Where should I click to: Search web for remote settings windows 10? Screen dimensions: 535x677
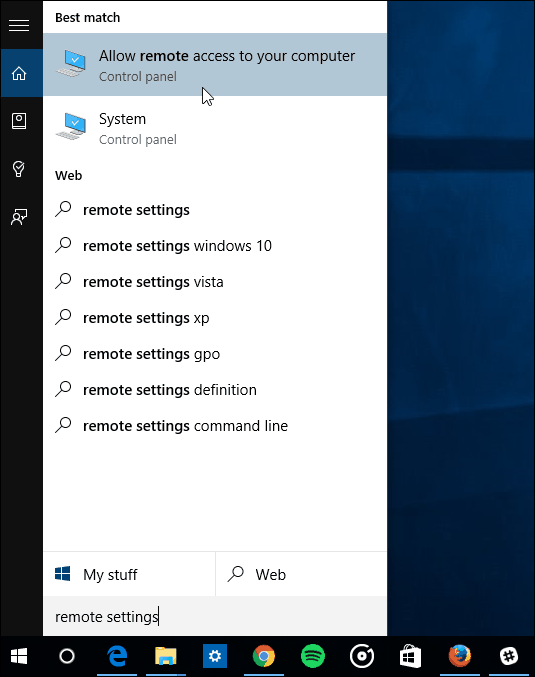[215, 246]
